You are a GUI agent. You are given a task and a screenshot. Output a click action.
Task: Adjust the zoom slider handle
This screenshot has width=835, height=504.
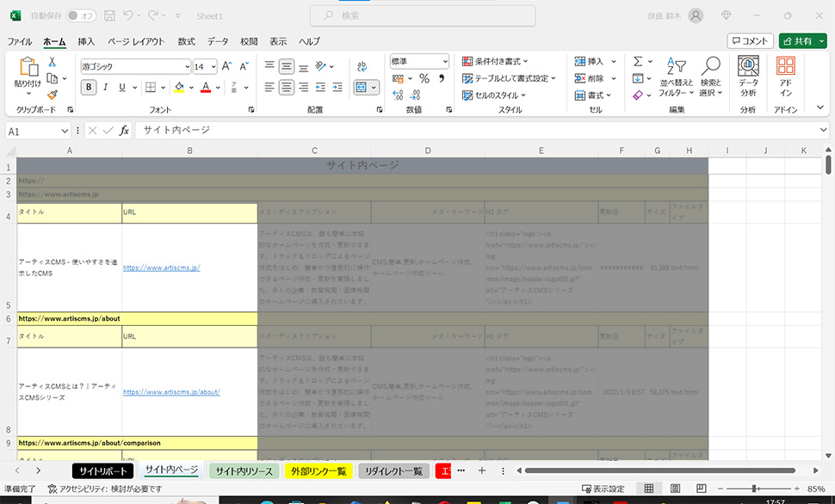(754, 489)
